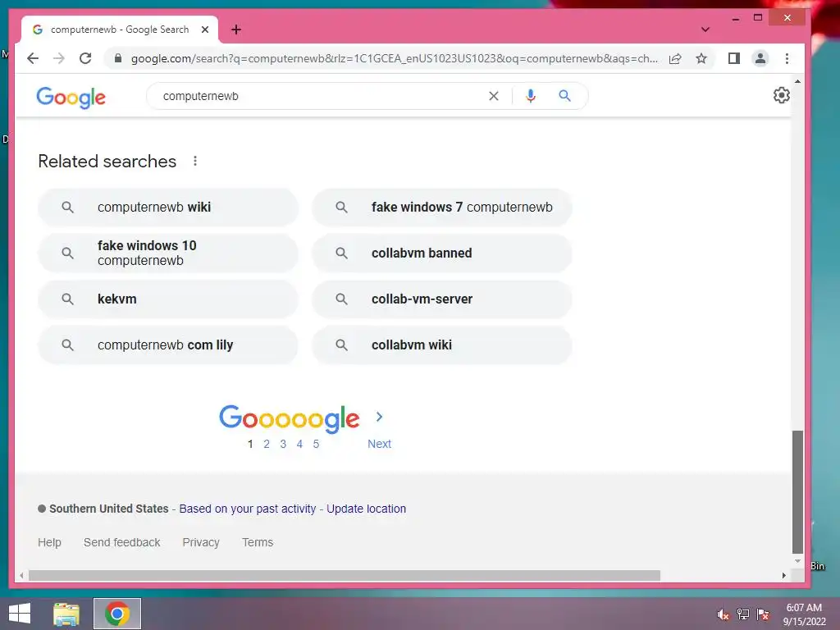Go back to the previous page

point(33,58)
